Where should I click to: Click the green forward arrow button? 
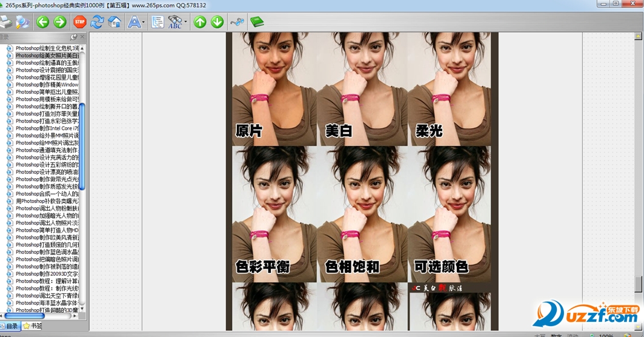click(59, 22)
